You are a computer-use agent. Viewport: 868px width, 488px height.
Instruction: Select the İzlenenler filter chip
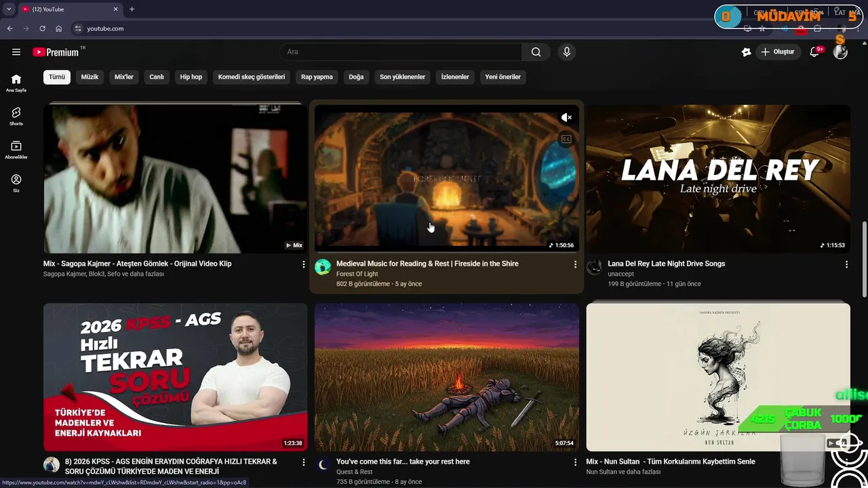[x=455, y=77]
